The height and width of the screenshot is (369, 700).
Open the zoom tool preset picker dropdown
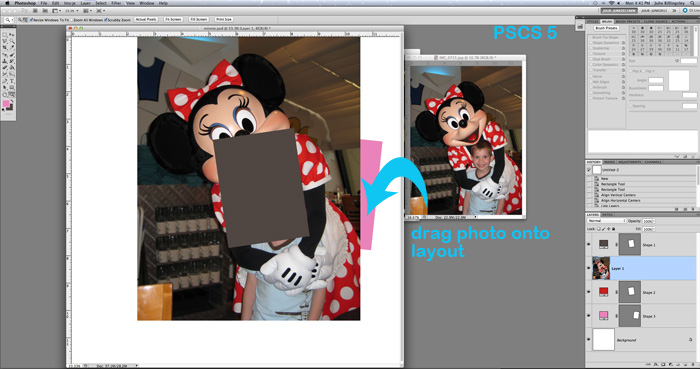[x=8, y=20]
